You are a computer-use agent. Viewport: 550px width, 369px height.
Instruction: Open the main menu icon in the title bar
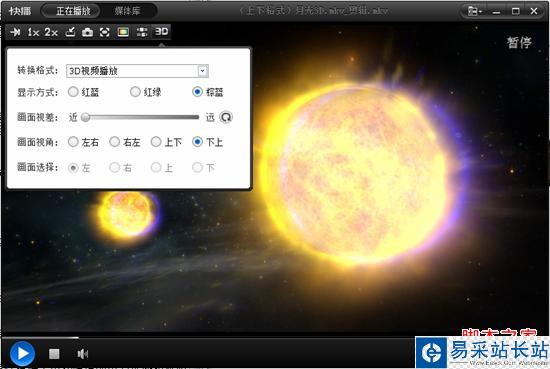pos(474,11)
